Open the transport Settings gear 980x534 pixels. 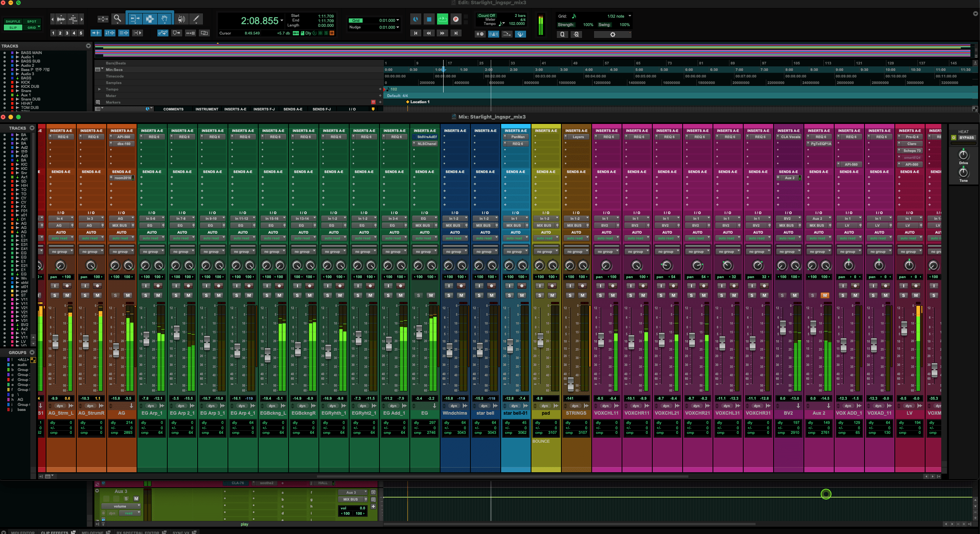point(612,34)
